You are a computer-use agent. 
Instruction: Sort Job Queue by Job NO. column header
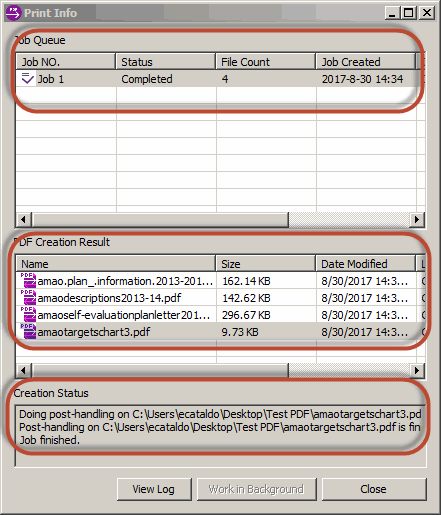[x=66, y=62]
